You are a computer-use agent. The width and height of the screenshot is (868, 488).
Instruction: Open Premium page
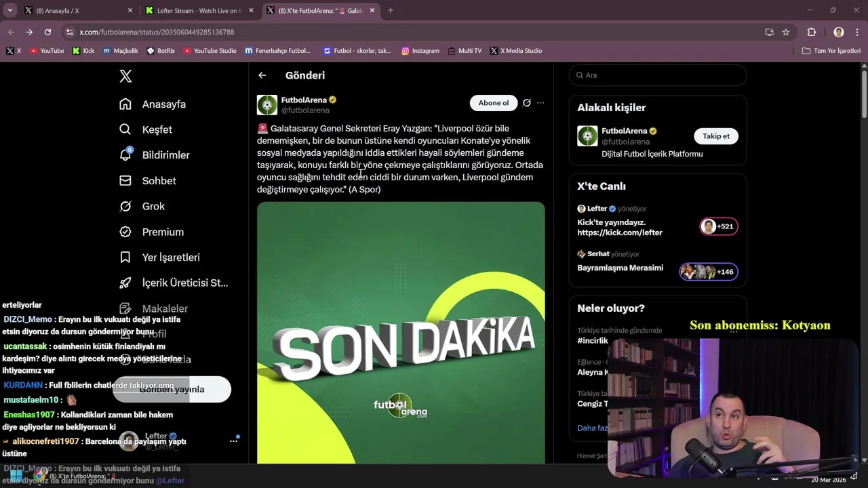(x=151, y=232)
